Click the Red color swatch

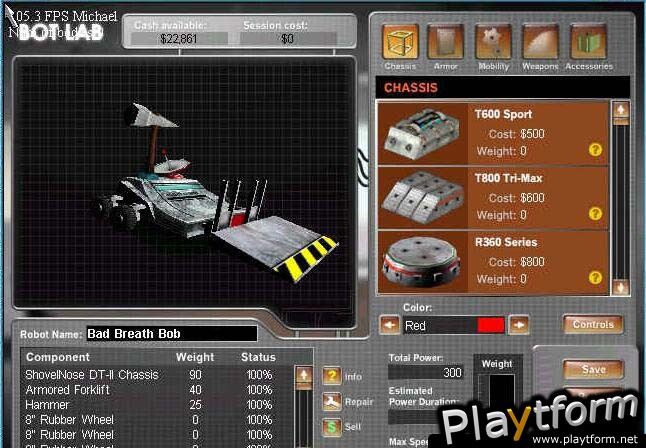491,325
